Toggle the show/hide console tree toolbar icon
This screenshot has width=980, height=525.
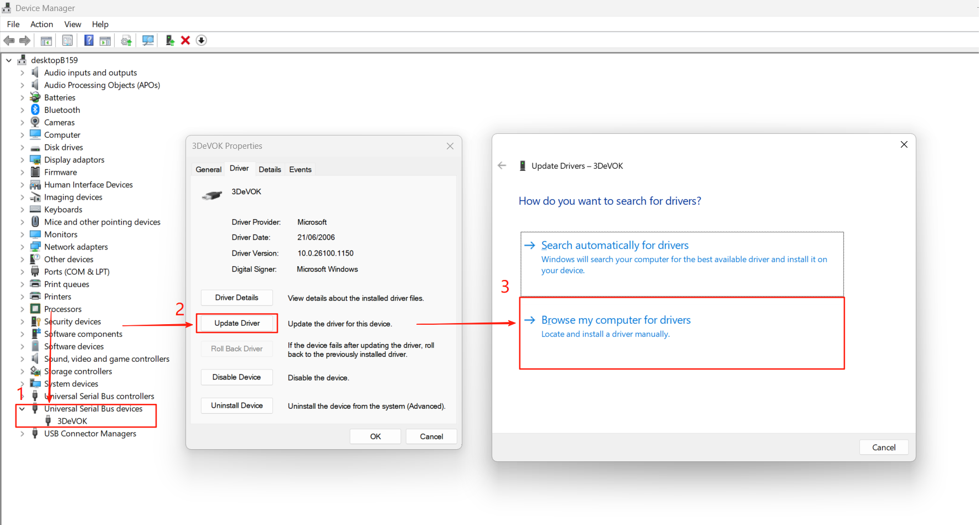point(47,40)
